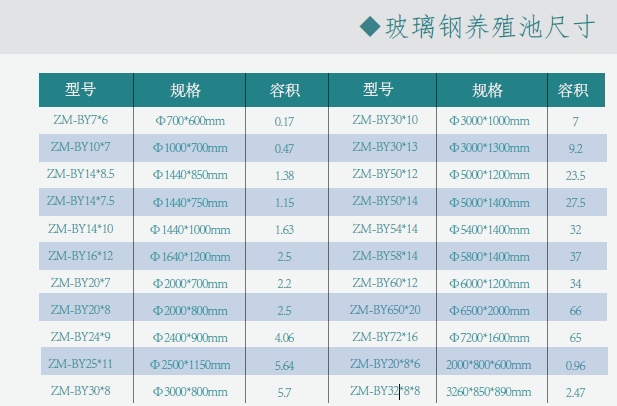Click spec 2000*800*600mm
Image resolution: width=617 pixels, height=406 pixels.
tap(488, 365)
